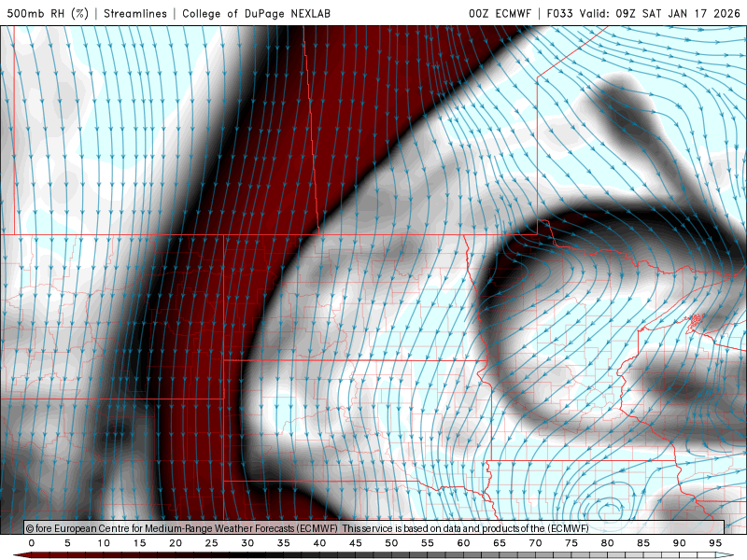
Task: Click the "60" label on the color scale
Action: [x=463, y=543]
